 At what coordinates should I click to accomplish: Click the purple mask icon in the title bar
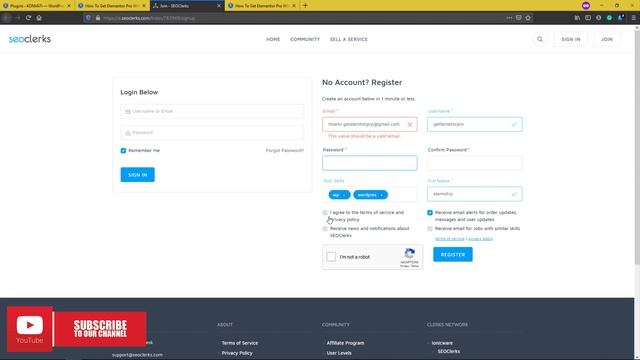[586, 6]
